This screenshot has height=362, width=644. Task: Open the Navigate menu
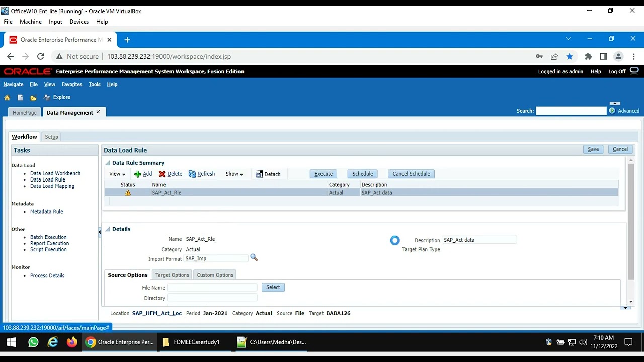[x=13, y=84]
